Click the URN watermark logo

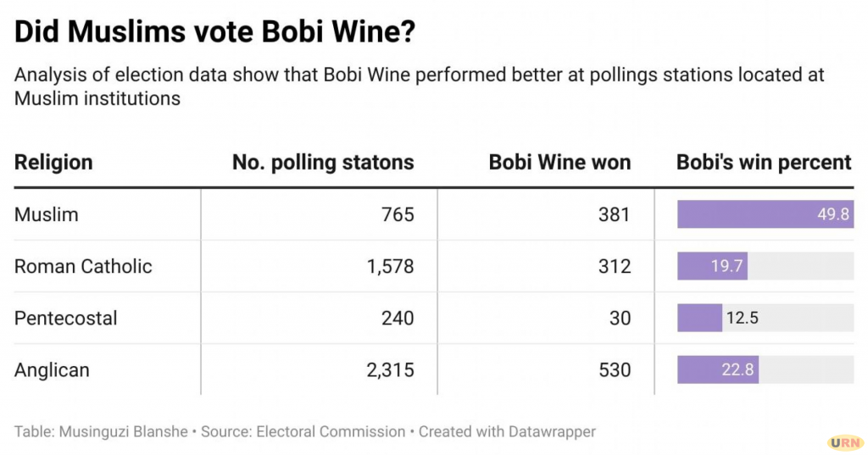[x=844, y=442]
